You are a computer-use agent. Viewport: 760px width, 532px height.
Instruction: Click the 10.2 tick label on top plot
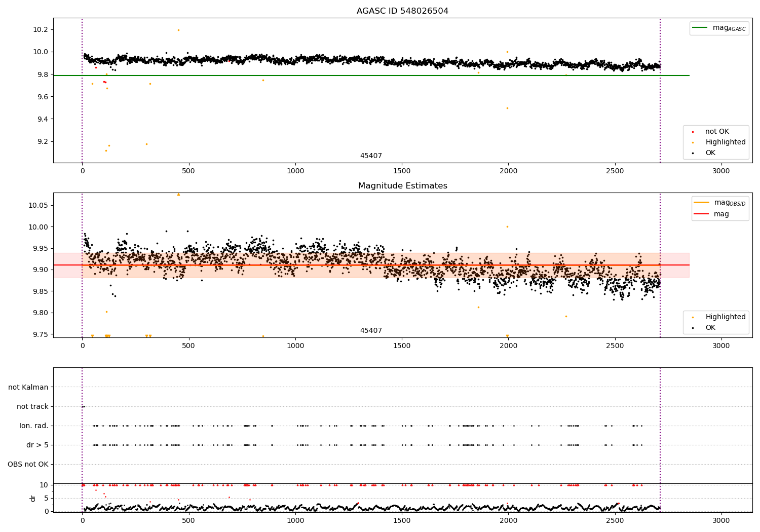[41, 29]
